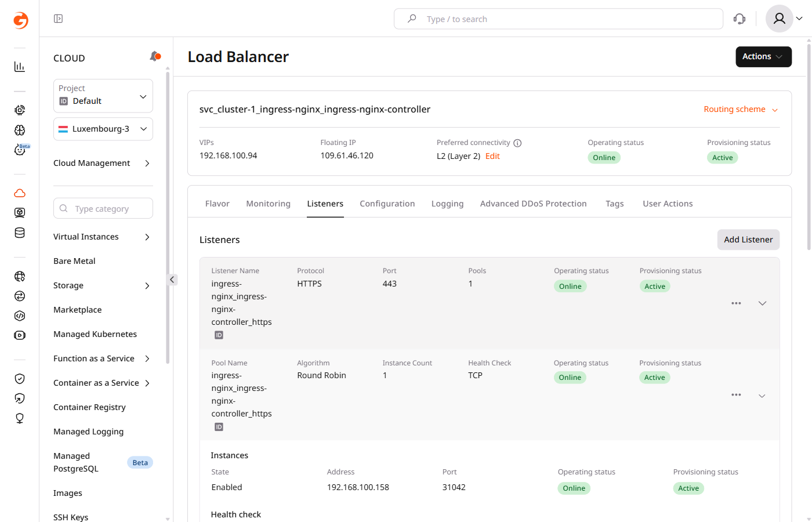This screenshot has width=812, height=522.
Task: Switch to the Monitoring tab
Action: [268, 204]
